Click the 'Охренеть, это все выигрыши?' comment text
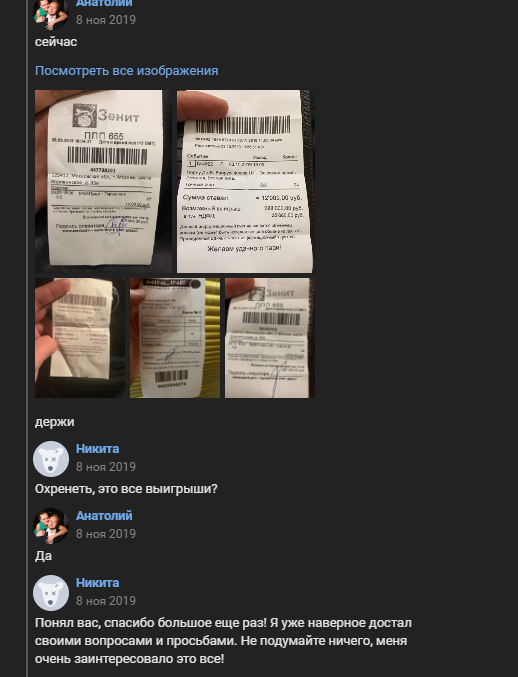The image size is (518, 677). pyautogui.click(x=126, y=489)
